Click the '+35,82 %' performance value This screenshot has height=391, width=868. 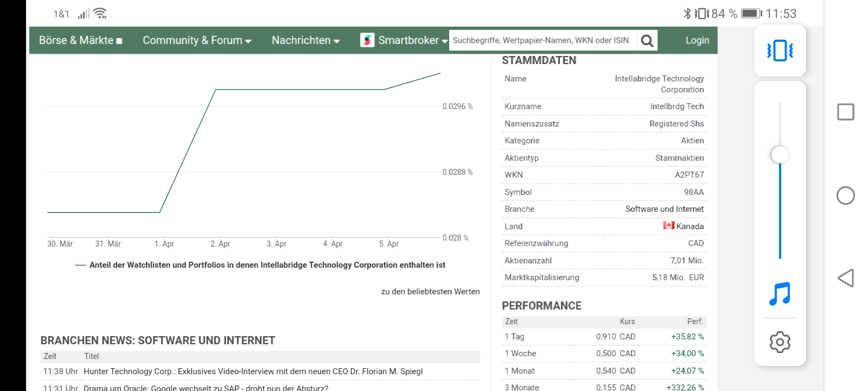687,337
